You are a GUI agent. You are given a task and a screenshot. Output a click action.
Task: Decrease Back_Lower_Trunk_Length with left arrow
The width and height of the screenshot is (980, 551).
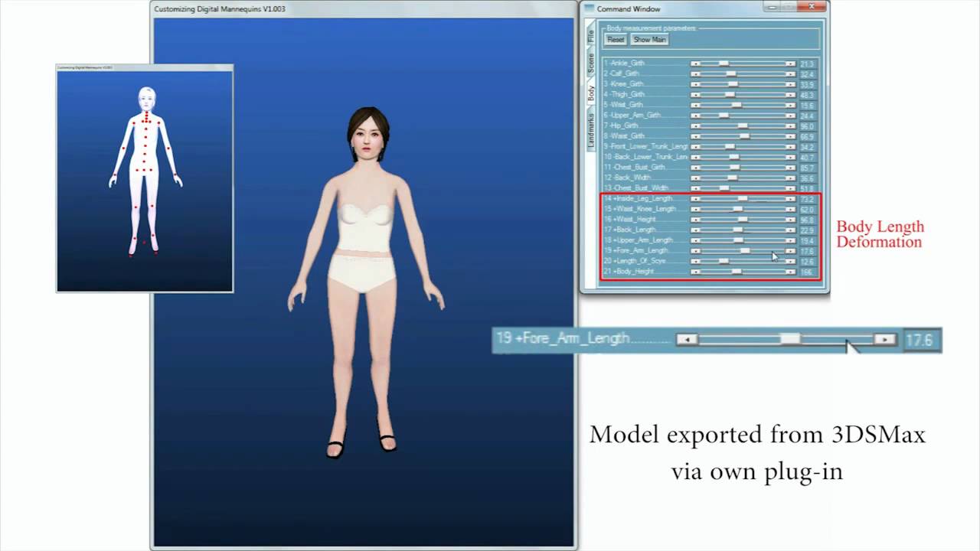(x=695, y=157)
